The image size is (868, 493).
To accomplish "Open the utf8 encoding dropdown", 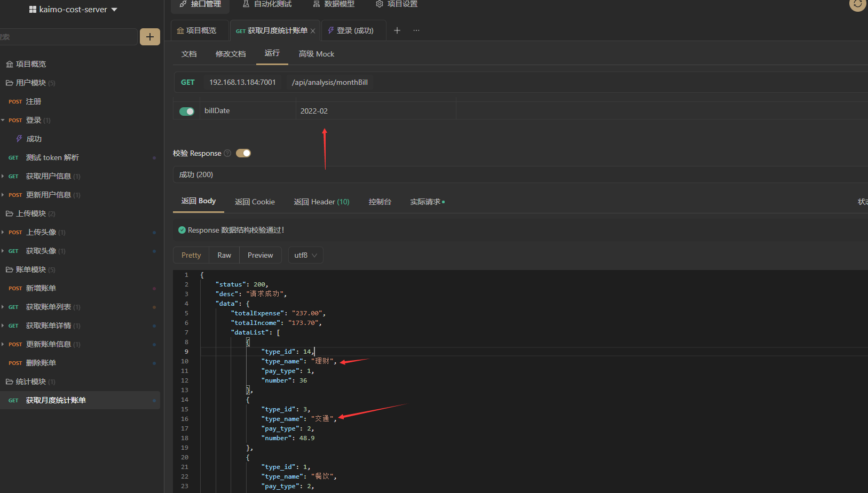I will click(x=306, y=255).
